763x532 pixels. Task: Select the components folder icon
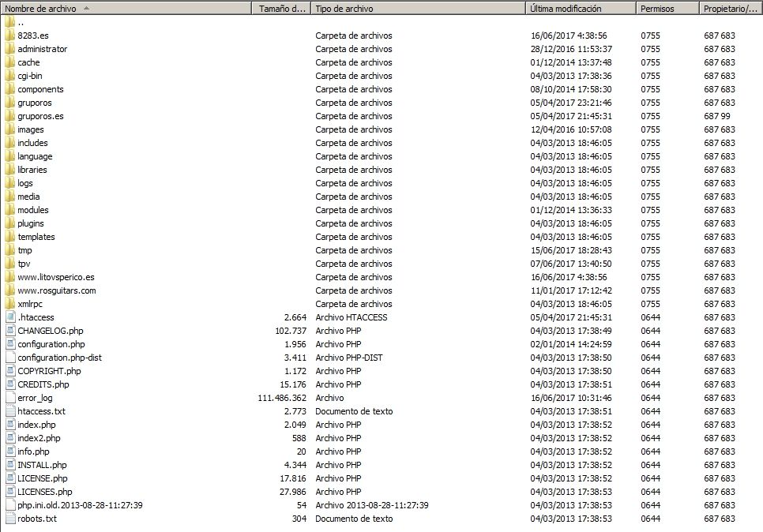9,89
